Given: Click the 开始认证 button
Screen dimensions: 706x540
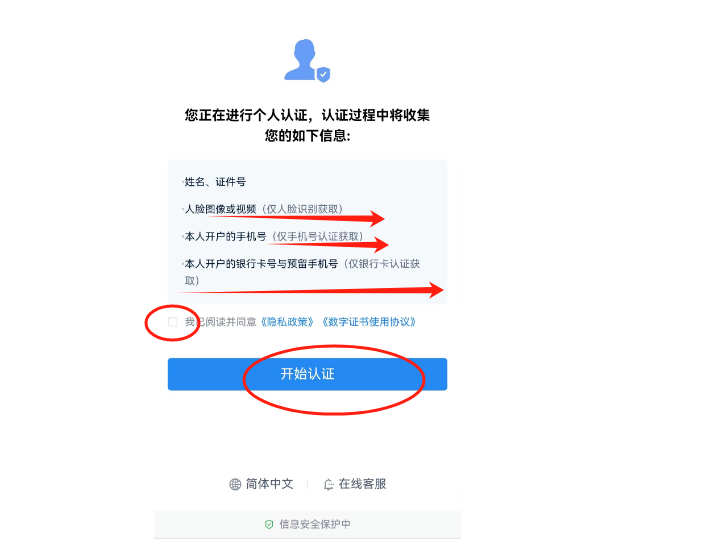Looking at the screenshot, I should 308,374.
